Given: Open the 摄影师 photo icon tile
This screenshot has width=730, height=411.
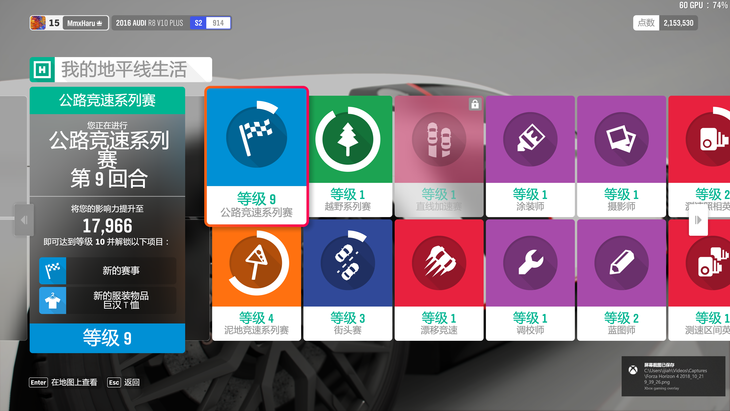Looking at the screenshot, I should point(621,156).
